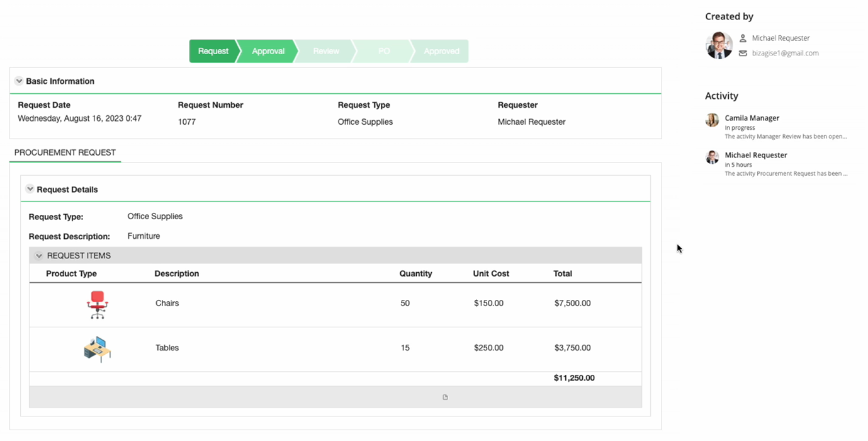Click the red chair product icon
The height and width of the screenshot is (441, 868).
(97, 304)
